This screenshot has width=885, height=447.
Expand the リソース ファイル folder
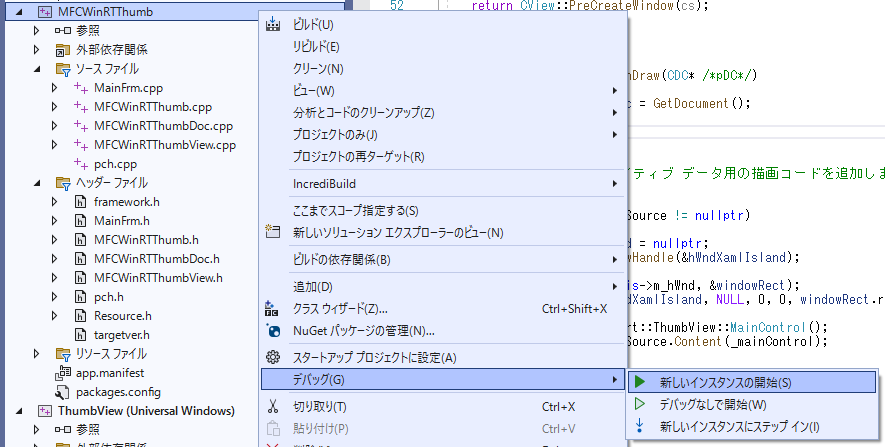tap(37, 354)
